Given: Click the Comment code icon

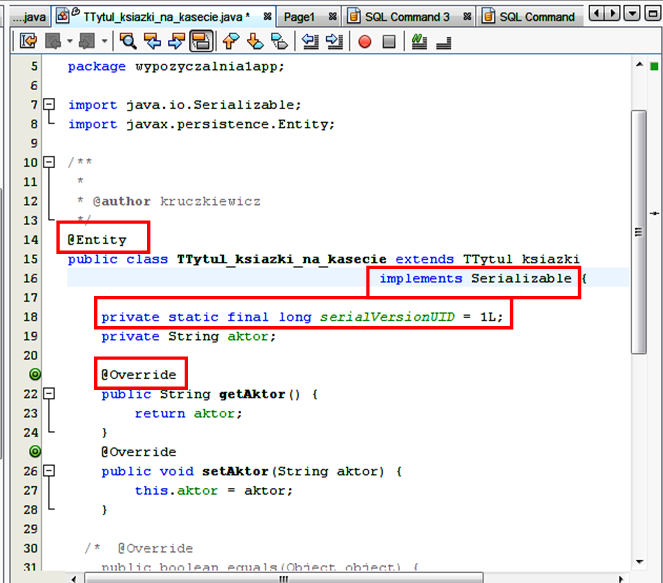Looking at the screenshot, I should click(419, 41).
